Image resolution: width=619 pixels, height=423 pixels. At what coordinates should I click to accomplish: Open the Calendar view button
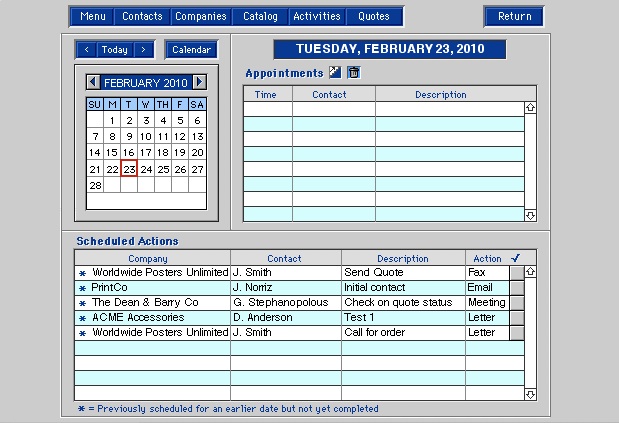pos(191,50)
